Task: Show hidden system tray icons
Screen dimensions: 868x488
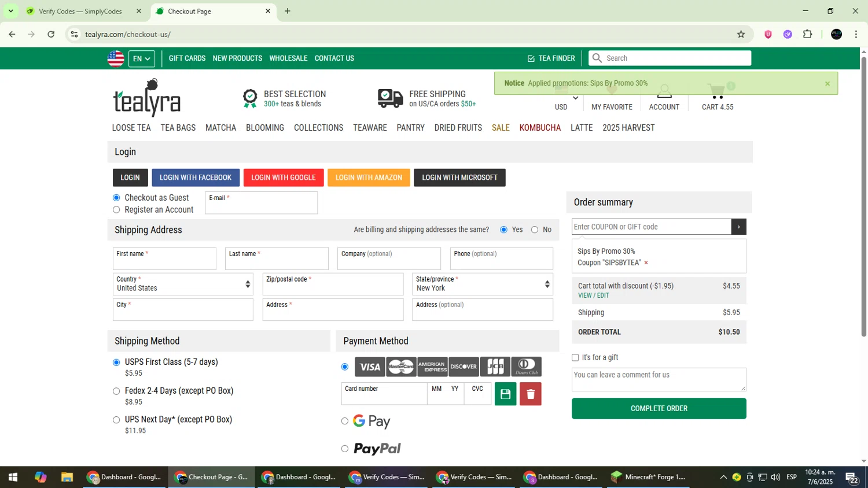Action: pos(723,477)
